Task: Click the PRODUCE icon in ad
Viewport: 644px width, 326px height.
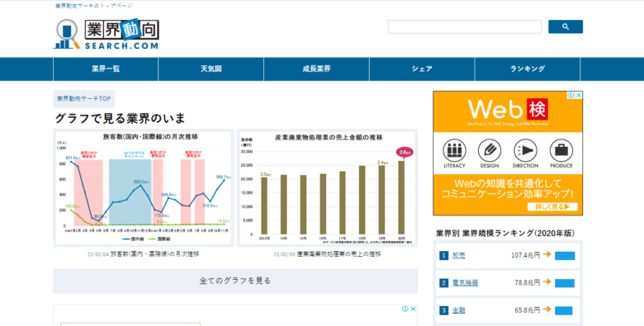Action: click(x=561, y=154)
